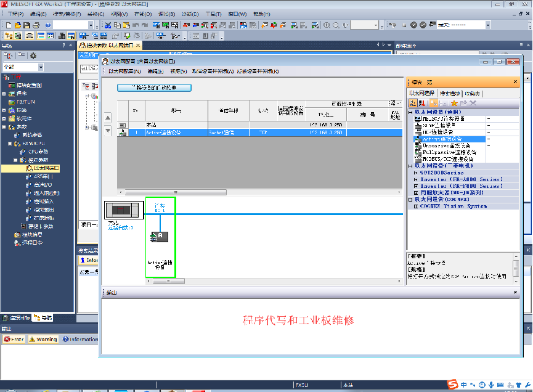The image size is (533, 392).
Task: Click the first tree-view icon in navigation pane toolbar
Action: tap(8, 55)
